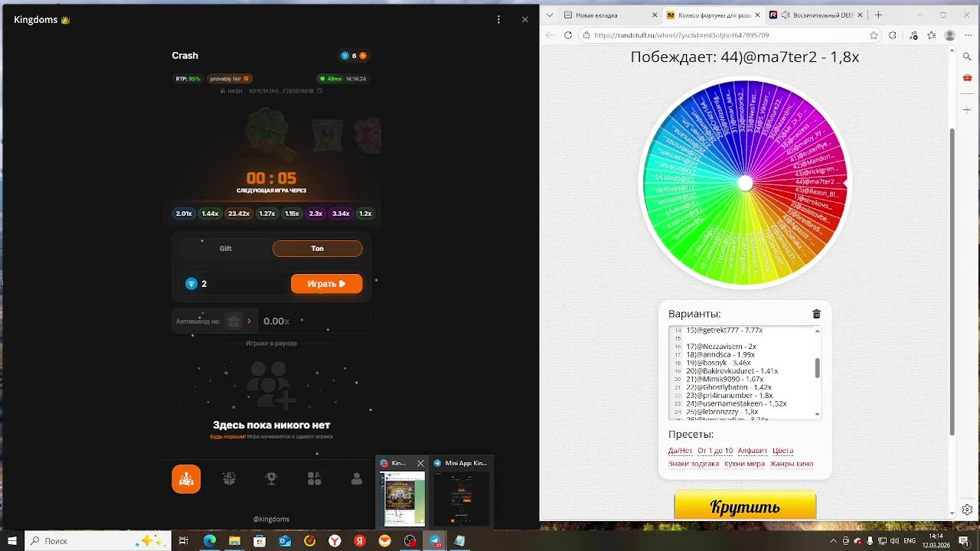Click the auto-cashout gift selector arrow

click(x=249, y=321)
